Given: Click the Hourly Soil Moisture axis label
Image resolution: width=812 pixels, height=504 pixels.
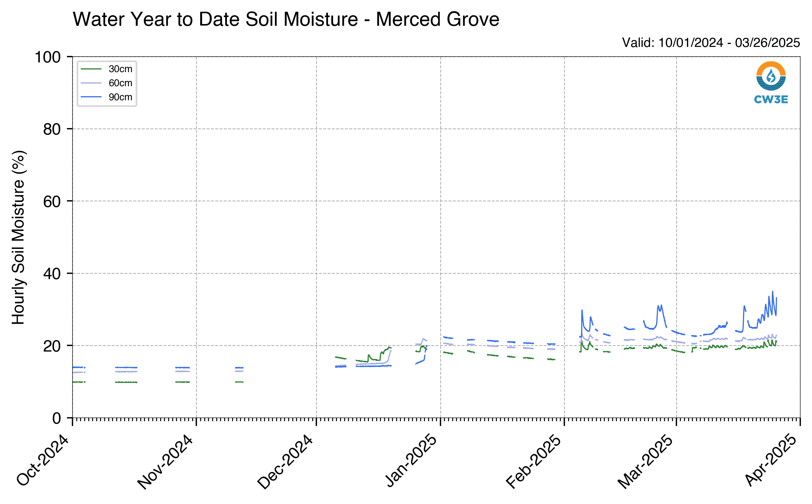Looking at the screenshot, I should (18, 237).
